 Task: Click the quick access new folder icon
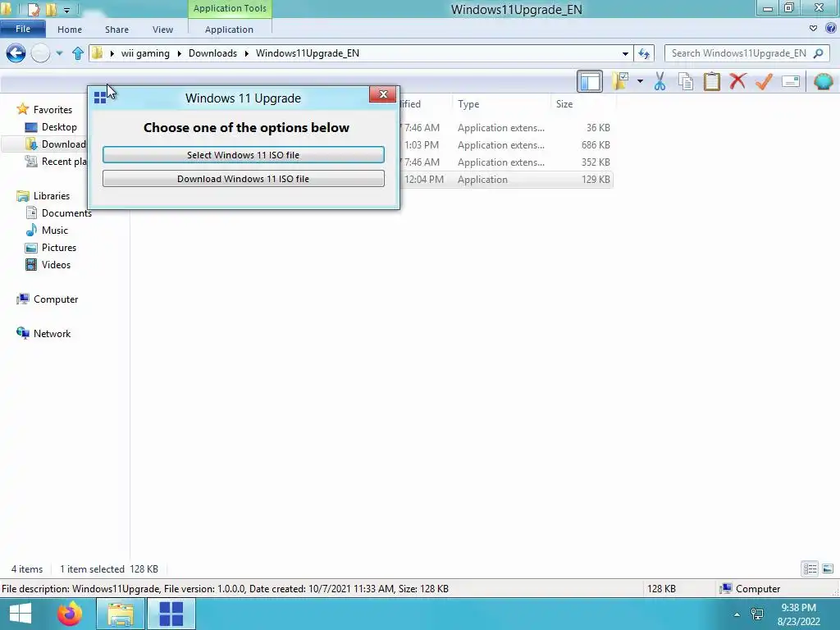coord(52,9)
